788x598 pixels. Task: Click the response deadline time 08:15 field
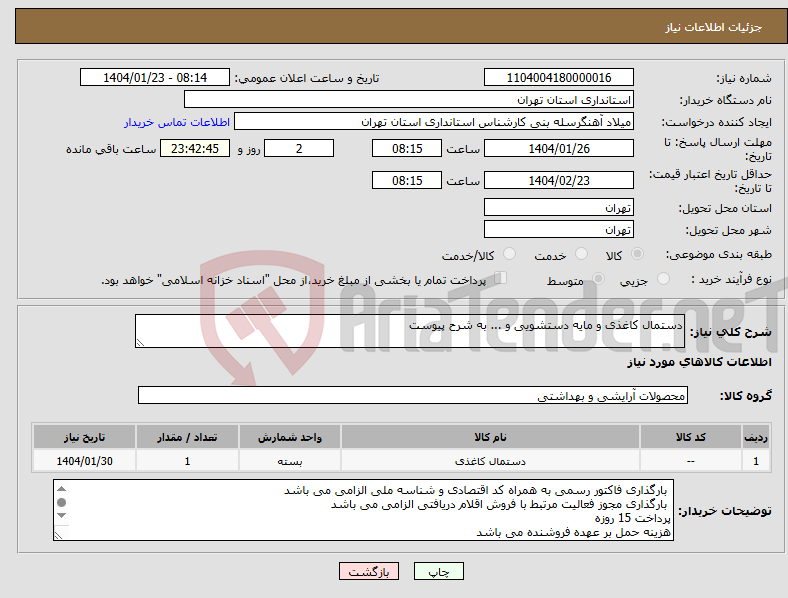pyautogui.click(x=407, y=148)
